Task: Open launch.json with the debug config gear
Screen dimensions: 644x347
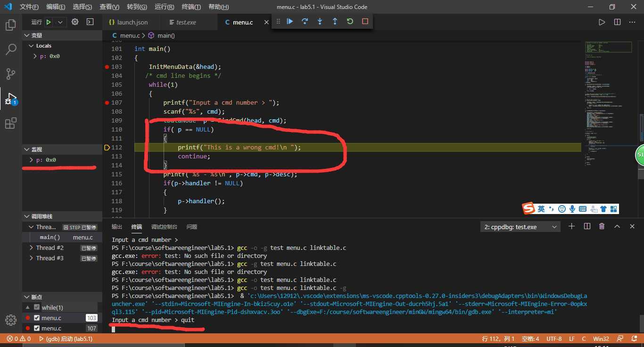Action: (x=75, y=22)
